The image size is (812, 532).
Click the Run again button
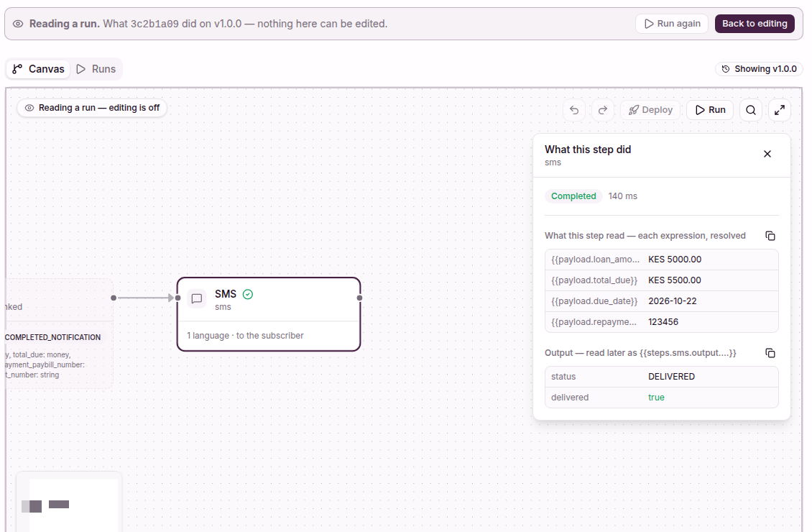[x=672, y=24]
